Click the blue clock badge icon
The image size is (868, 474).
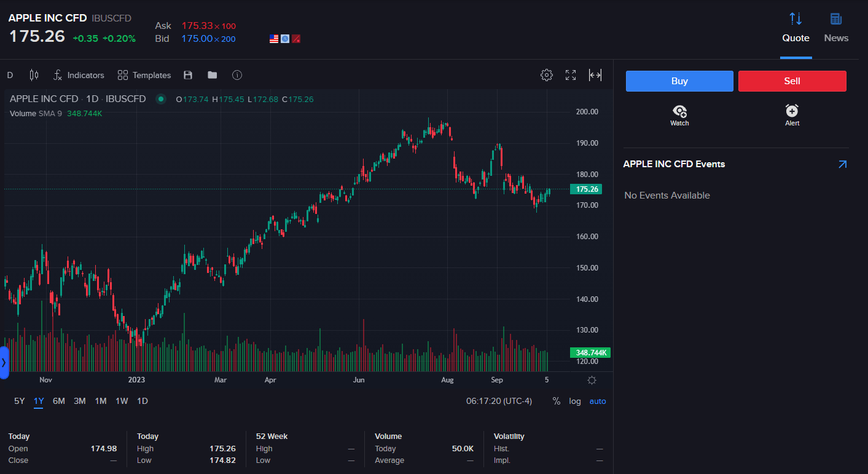tap(285, 39)
